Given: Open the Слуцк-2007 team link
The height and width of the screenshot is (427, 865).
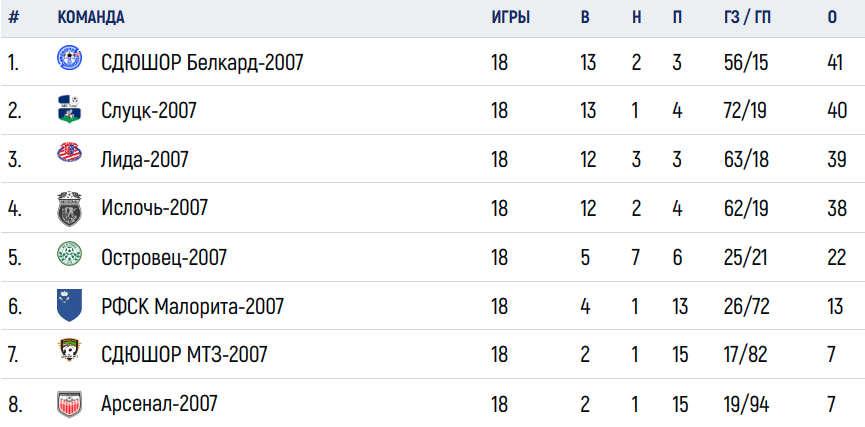Looking at the screenshot, I should click(148, 111).
